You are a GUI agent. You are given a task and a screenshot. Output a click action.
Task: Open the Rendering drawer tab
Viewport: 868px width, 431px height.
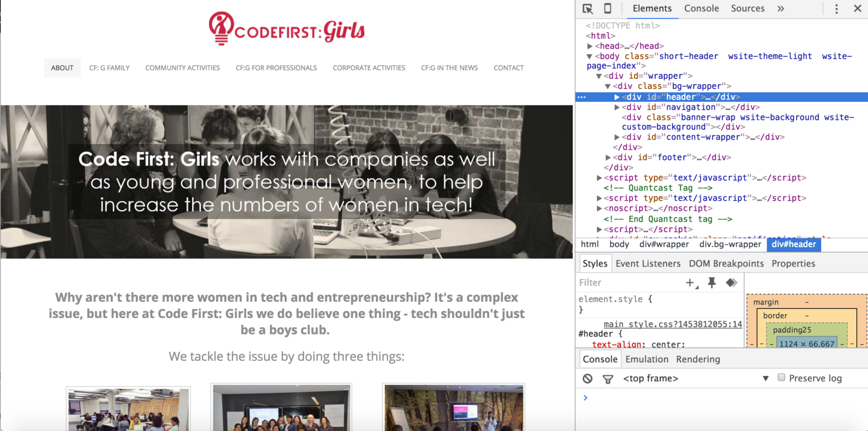coord(698,359)
